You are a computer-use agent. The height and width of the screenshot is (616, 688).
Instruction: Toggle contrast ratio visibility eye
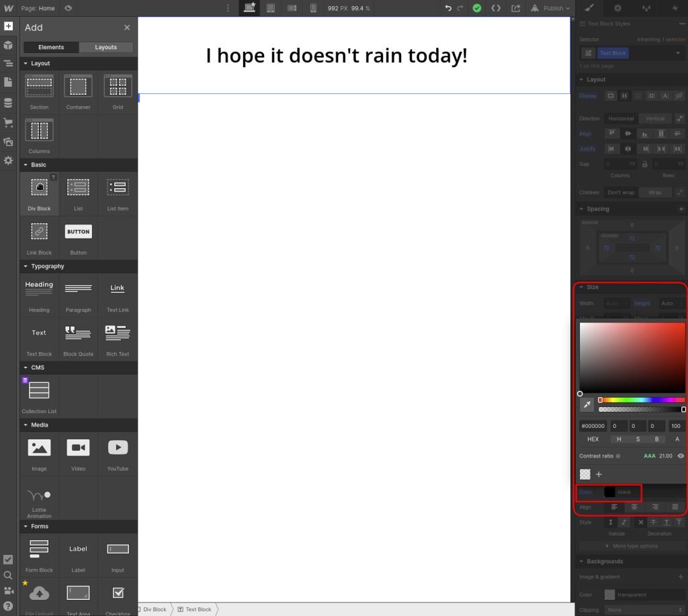click(681, 456)
